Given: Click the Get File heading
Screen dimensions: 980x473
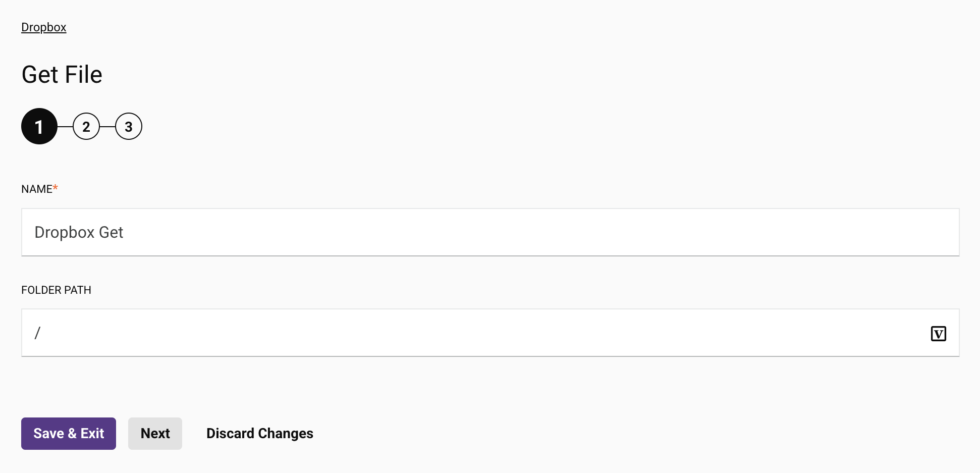Looking at the screenshot, I should [x=62, y=75].
